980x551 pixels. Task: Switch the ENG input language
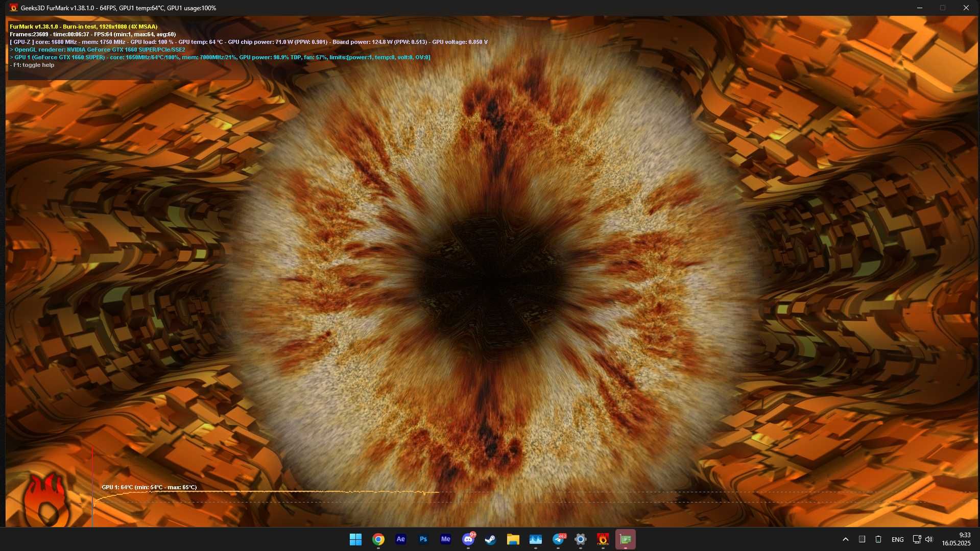(897, 539)
